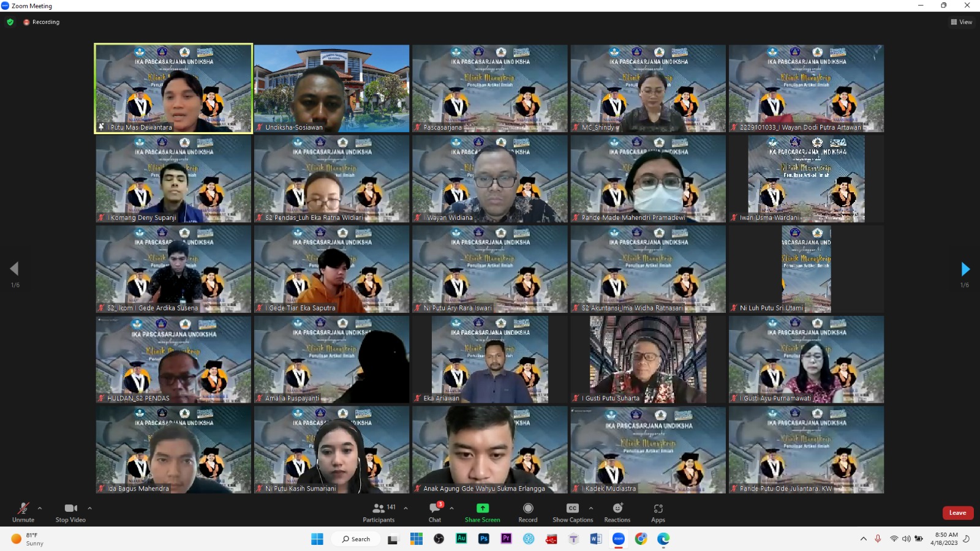Open volume speaker icon in tray

pos(907,539)
